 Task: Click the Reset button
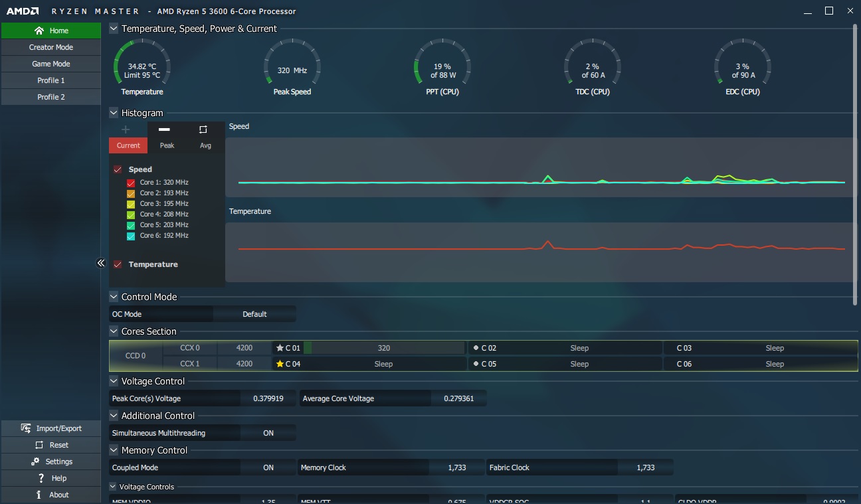(x=50, y=445)
